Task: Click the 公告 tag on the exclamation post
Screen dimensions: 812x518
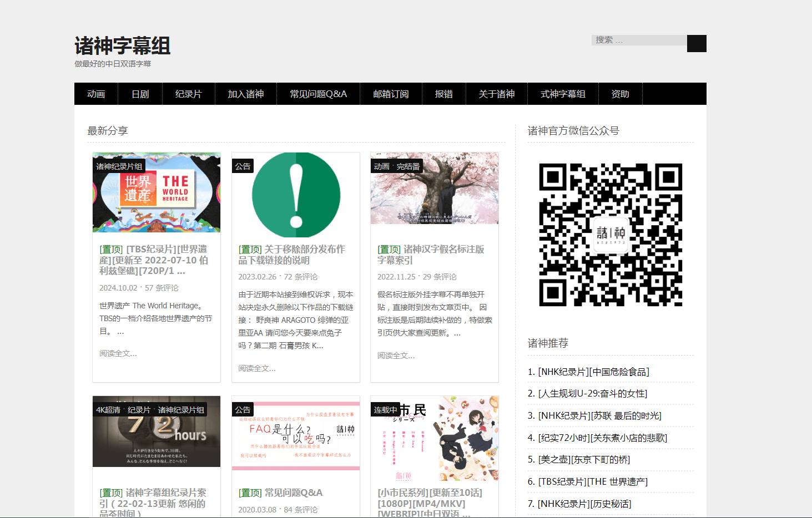Action: pos(243,166)
